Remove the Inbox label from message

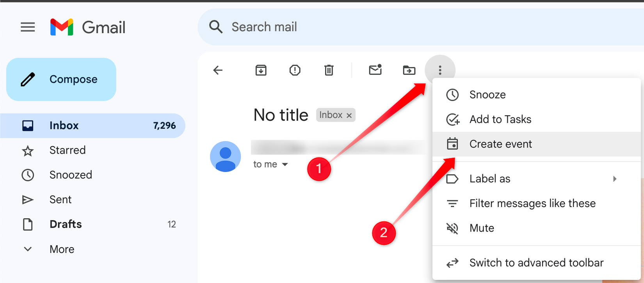tap(349, 115)
